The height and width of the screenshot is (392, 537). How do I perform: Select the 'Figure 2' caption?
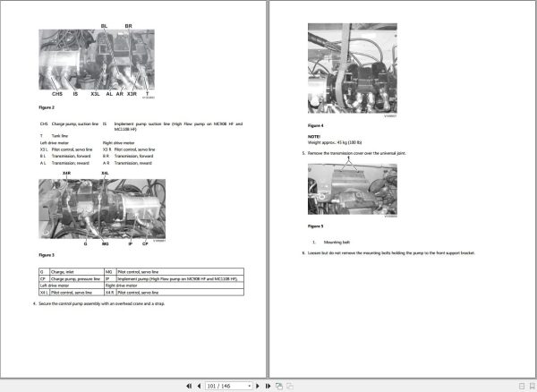pyautogui.click(x=47, y=107)
